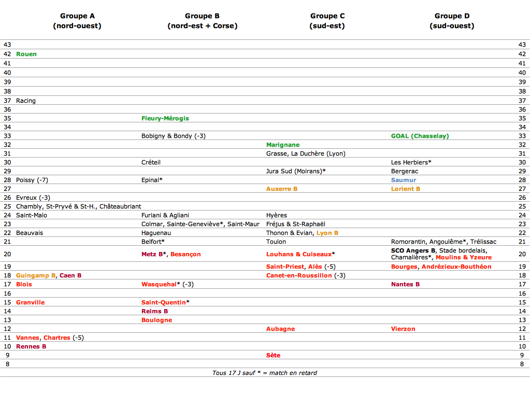Select Metz B* entry
532x393 pixels.
coord(154,254)
